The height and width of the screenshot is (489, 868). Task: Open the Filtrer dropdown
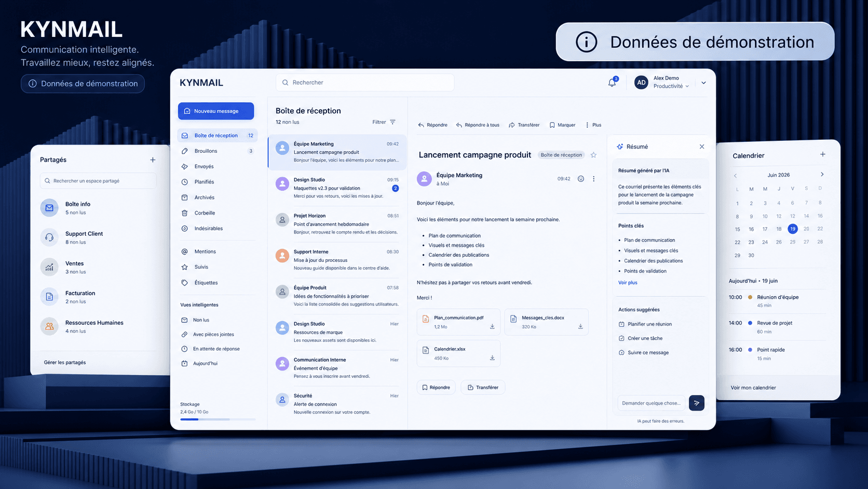pyautogui.click(x=384, y=122)
